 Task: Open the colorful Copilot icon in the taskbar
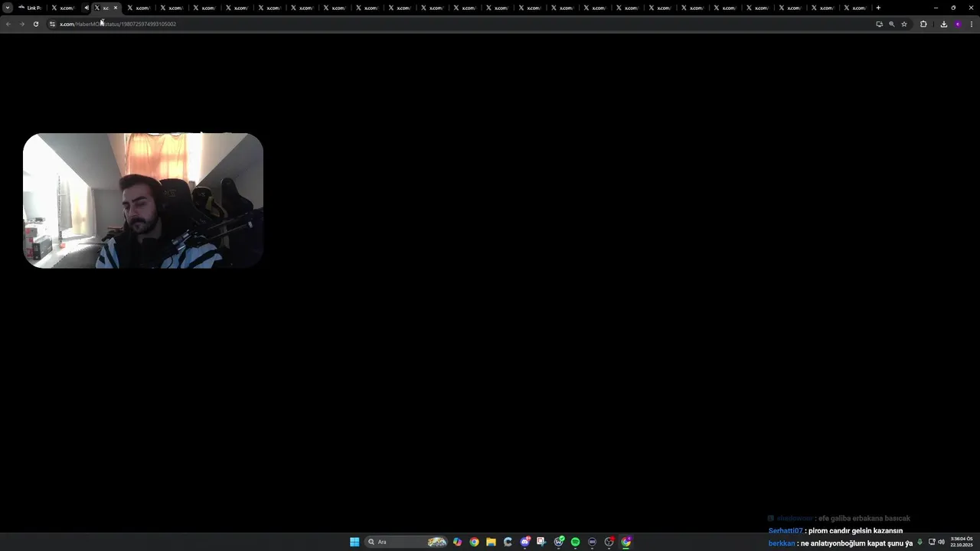pos(457,542)
